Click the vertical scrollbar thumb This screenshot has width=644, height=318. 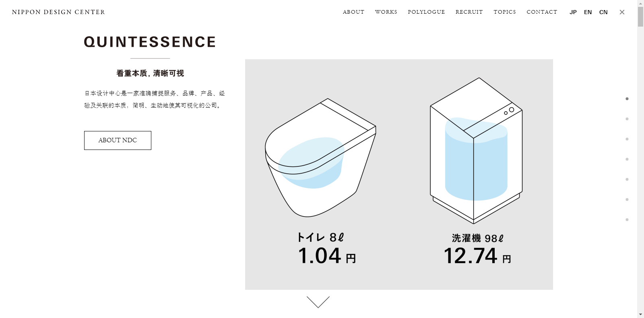click(x=640, y=17)
